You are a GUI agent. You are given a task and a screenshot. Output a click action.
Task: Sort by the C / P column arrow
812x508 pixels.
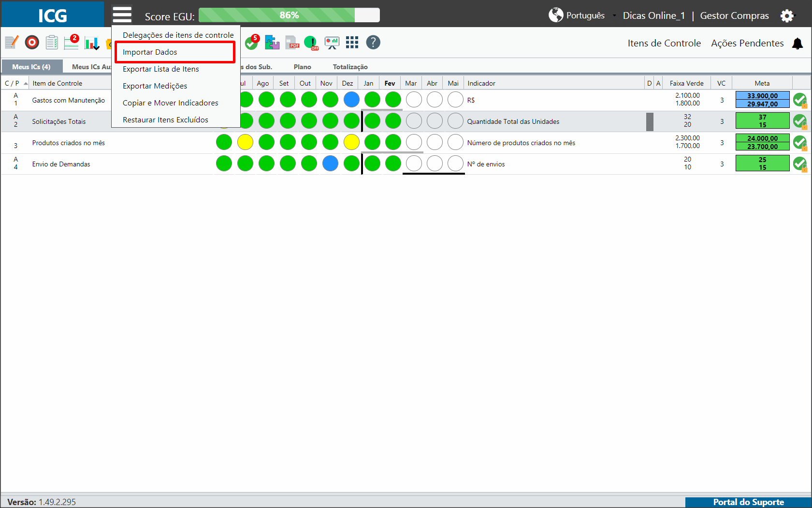coord(26,83)
